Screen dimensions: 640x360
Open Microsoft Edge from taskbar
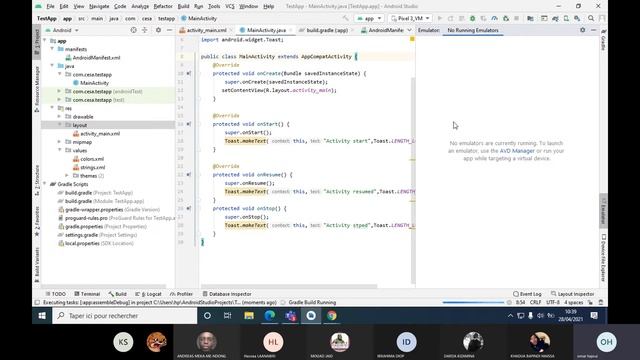[x=269, y=316]
